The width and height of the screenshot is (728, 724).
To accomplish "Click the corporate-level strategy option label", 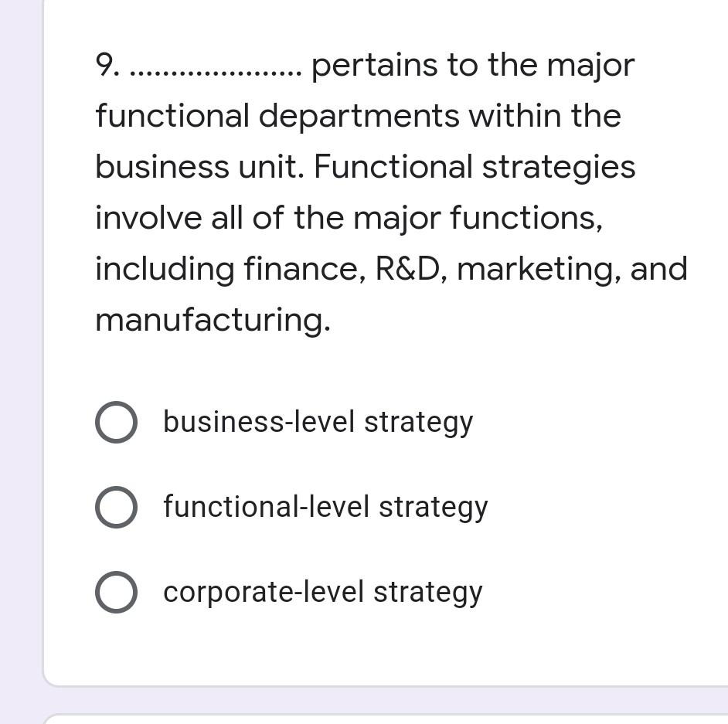I will 322,592.
